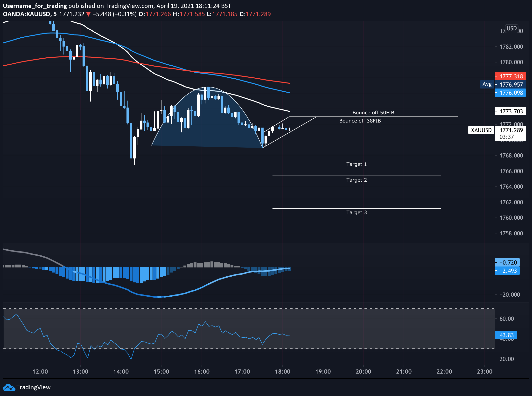Image resolution: width=532 pixels, height=396 pixels.
Task: Click the -0.720 MACD value label
Action: pyautogui.click(x=507, y=263)
